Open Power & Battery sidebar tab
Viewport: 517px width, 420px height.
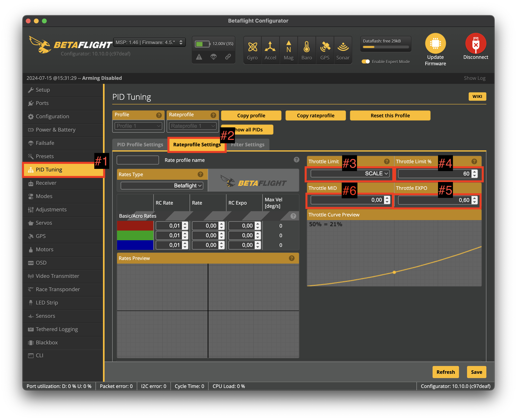point(63,130)
